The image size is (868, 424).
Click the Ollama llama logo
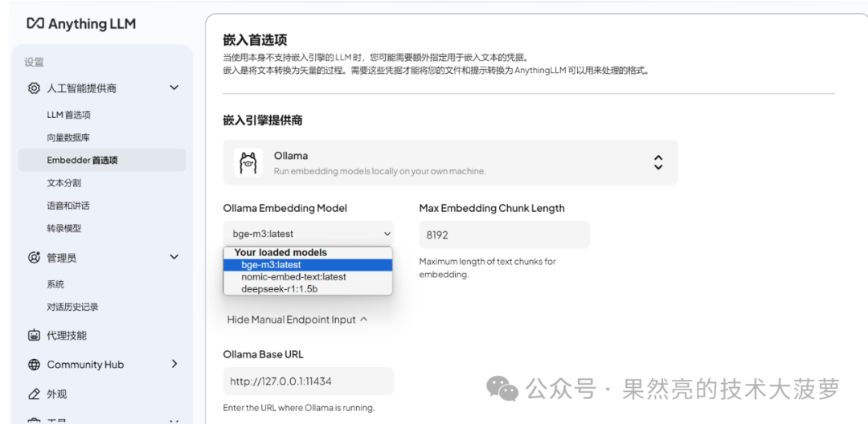click(248, 162)
